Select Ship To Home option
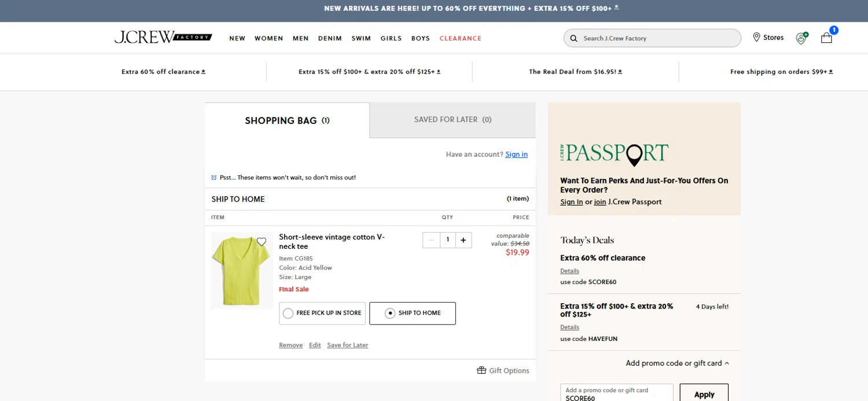 tap(413, 313)
